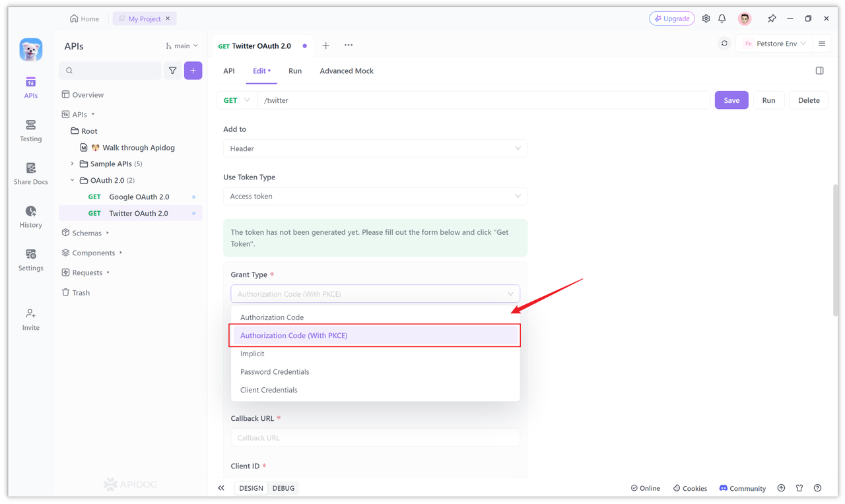845x504 pixels.
Task: Close the My Project tab
Action: (168, 18)
